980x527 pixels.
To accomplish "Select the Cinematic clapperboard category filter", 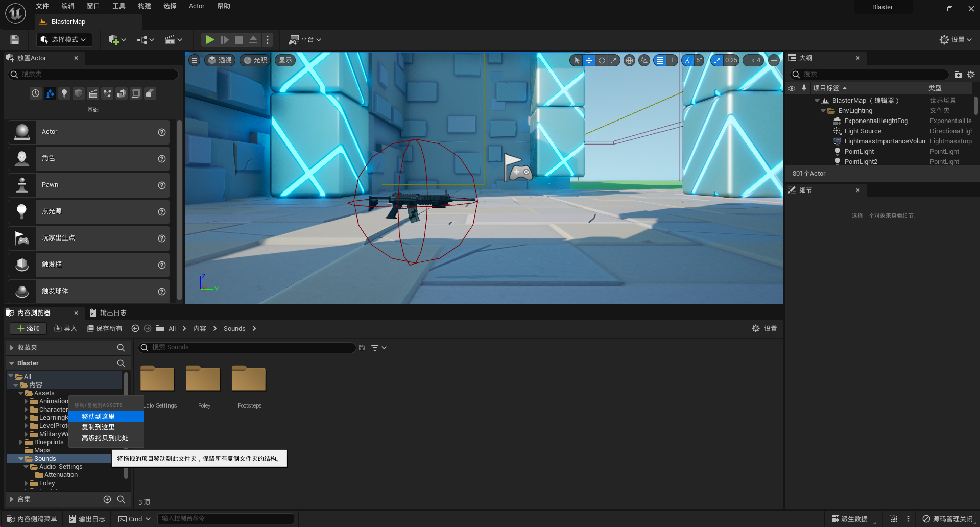I will (x=92, y=93).
